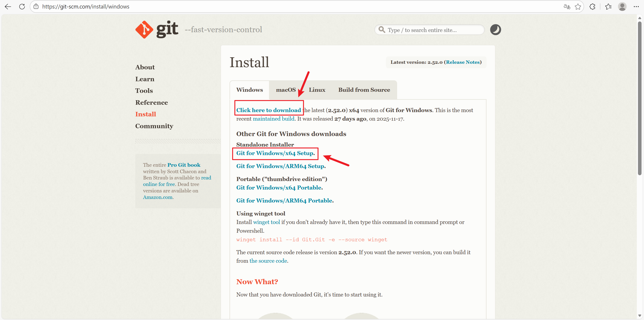
Task: Click the scrollbar down arrow
Action: (x=640, y=316)
